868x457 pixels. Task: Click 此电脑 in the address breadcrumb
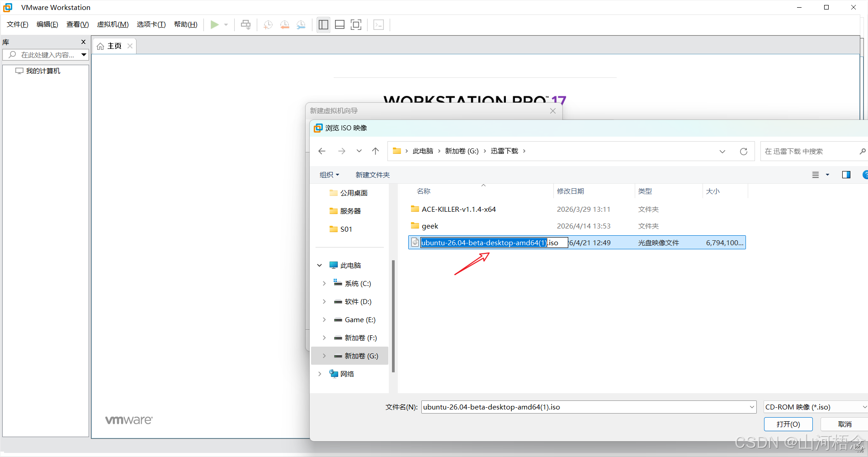coord(423,151)
